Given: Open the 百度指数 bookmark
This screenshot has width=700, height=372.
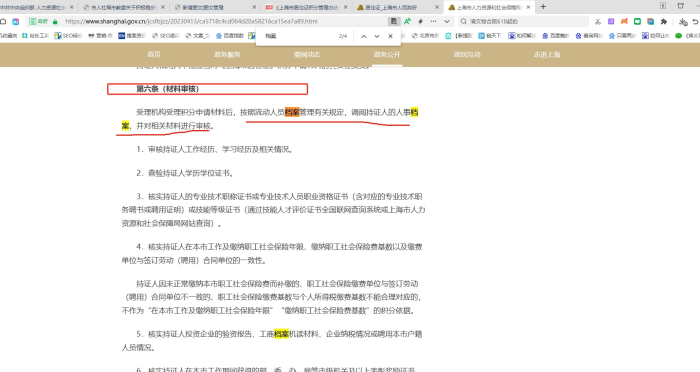Looking at the screenshot, I should 230,36.
